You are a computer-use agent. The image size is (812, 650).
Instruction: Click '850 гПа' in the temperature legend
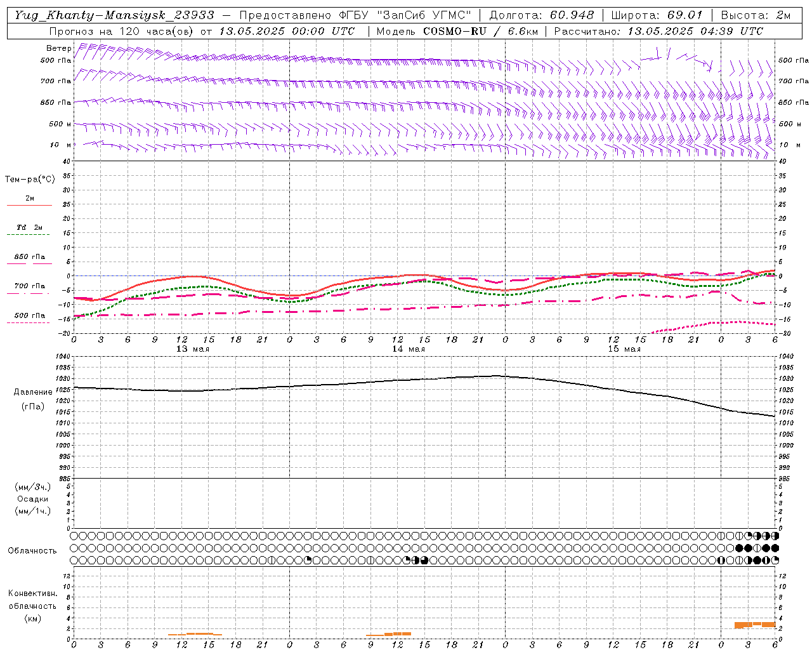point(30,256)
